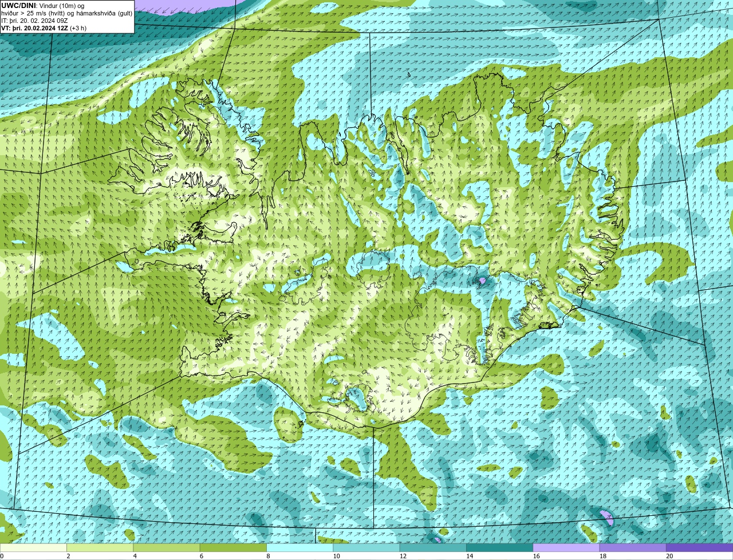Image resolution: width=733 pixels, height=560 pixels.
Task: Click the medium teal 12–14 m/s legend swatch
Action: click(433, 547)
